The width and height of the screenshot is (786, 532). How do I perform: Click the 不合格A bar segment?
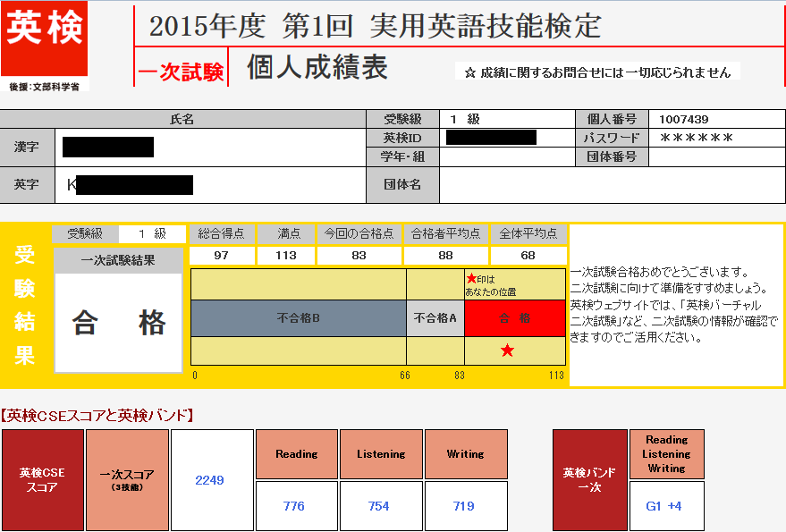(x=435, y=318)
